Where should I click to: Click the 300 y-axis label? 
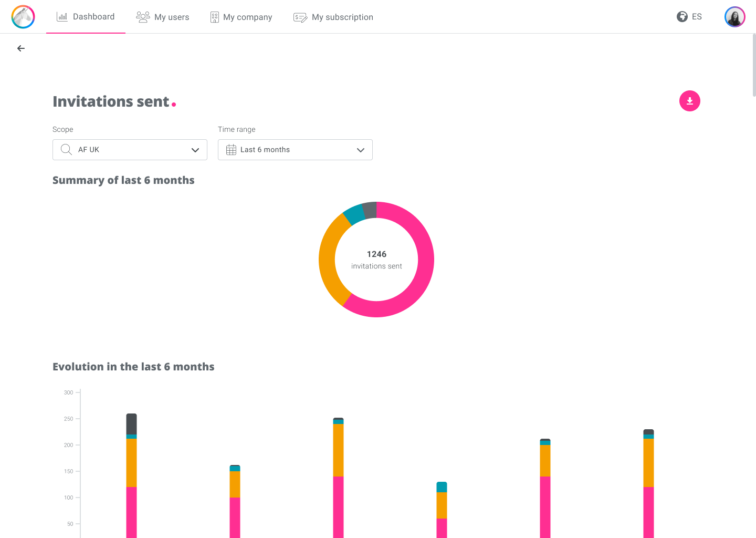[x=69, y=392]
